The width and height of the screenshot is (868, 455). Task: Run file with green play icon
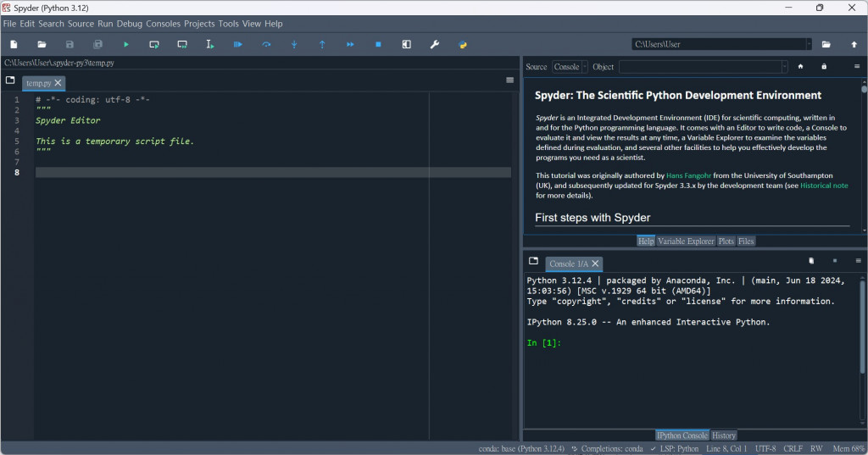point(126,44)
